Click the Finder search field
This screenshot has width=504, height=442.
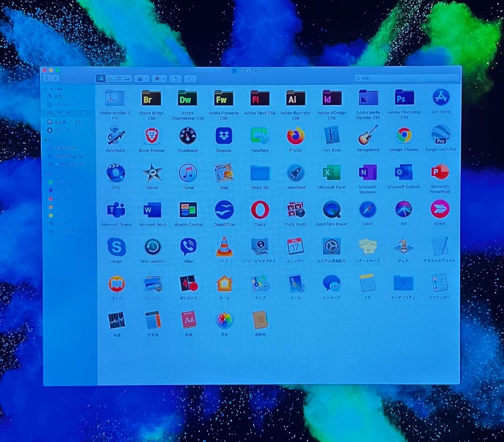pos(406,78)
